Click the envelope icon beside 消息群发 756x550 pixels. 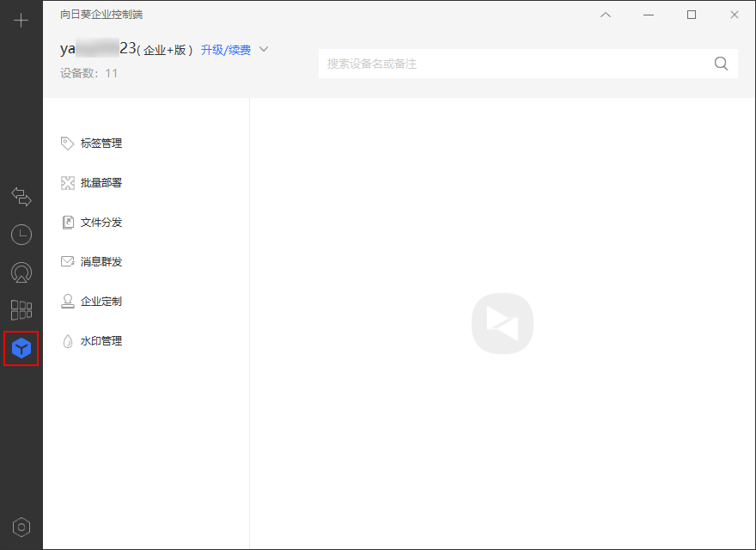(x=68, y=261)
